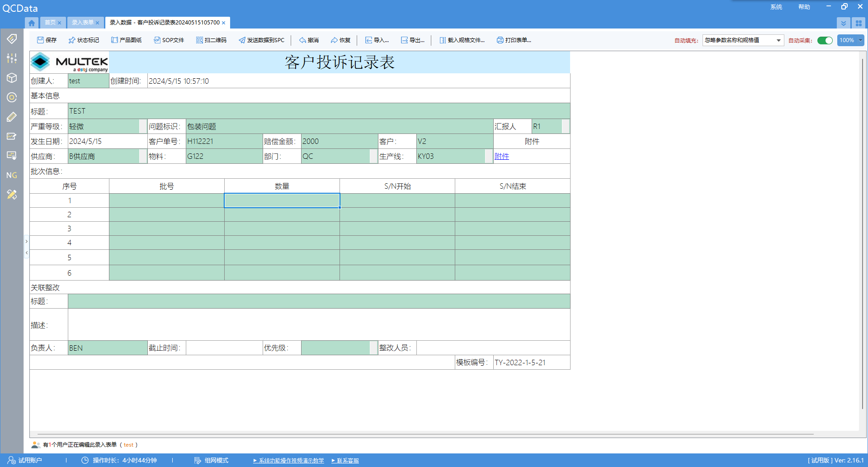Open the 100% zoom dropdown

pyautogui.click(x=860, y=40)
